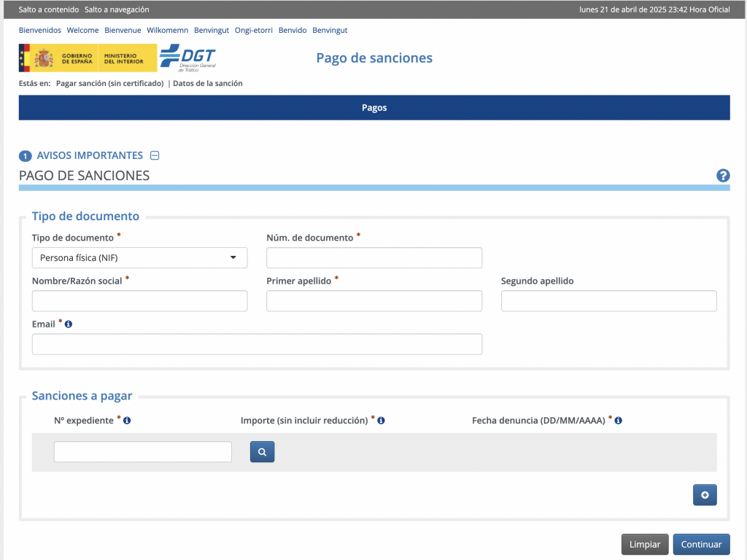Click the Salto a navegación link
The image size is (747, 560).
pos(117,9)
